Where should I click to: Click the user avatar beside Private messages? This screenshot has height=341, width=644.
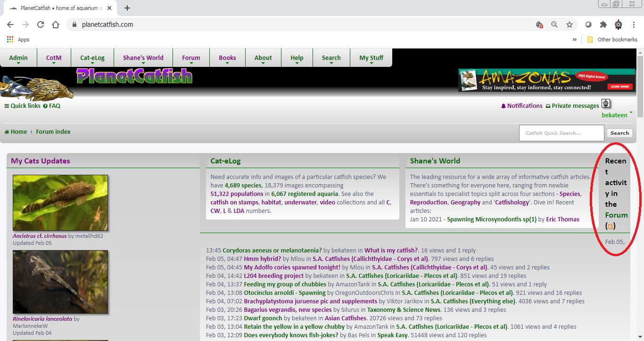606,104
